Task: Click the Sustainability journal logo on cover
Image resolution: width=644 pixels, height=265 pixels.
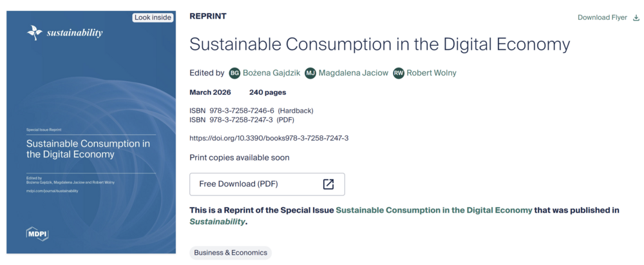Action: tap(64, 33)
